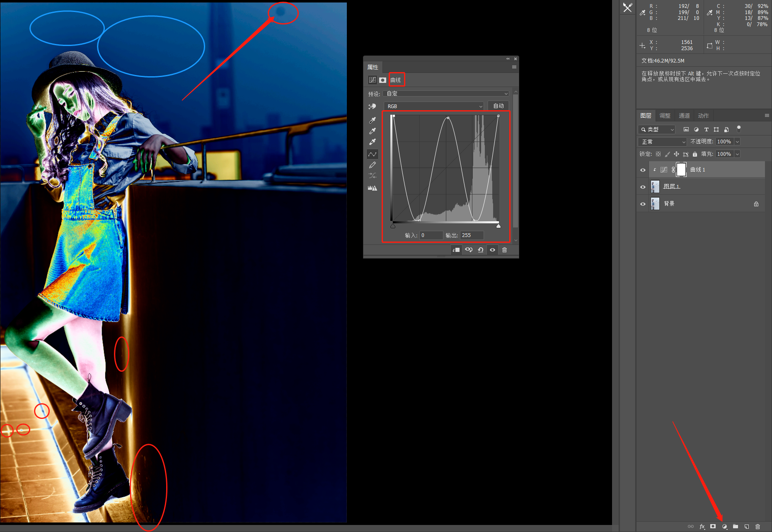
Task: Reset curves with the reset arrow icon
Action: tap(481, 250)
